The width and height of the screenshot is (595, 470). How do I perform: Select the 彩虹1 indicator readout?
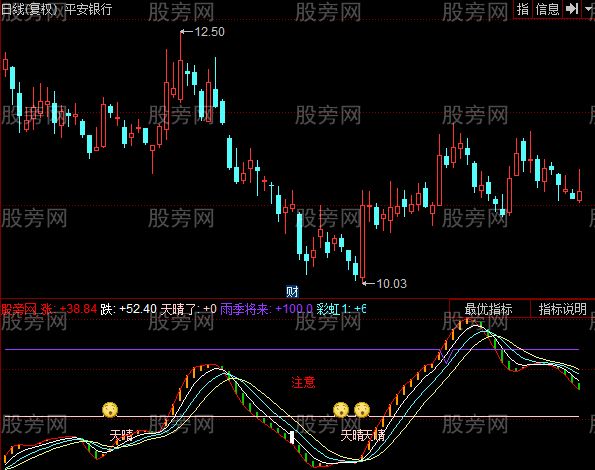(x=341, y=309)
